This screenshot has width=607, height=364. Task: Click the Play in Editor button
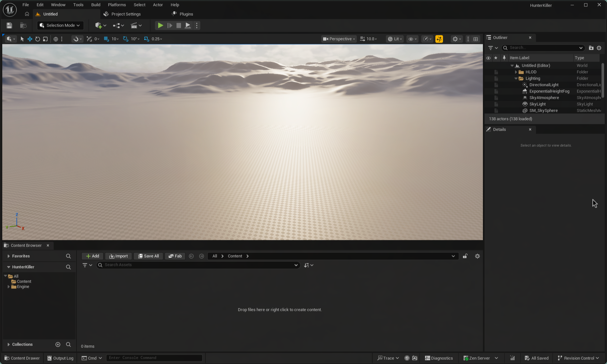[160, 25]
